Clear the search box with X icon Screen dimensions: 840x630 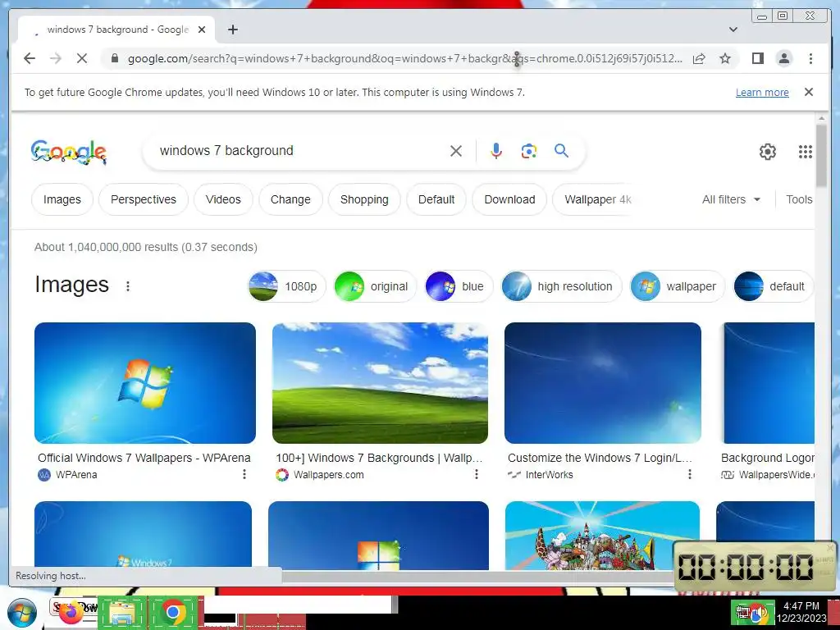point(456,151)
